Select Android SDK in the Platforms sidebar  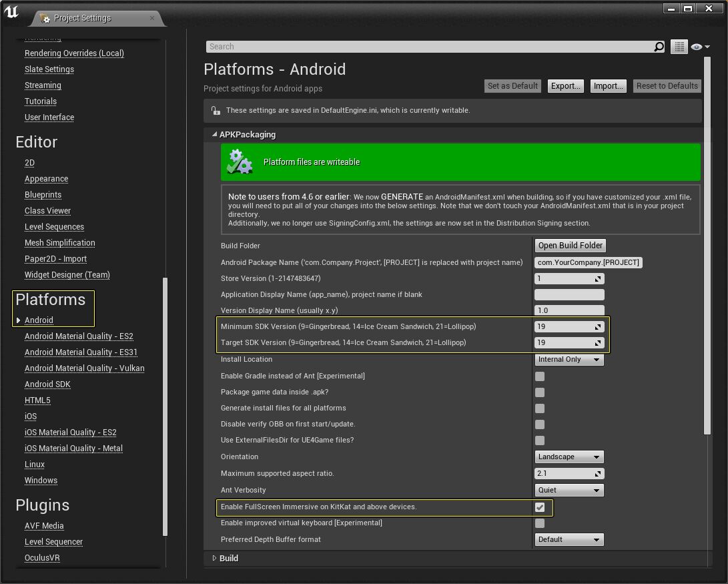click(x=47, y=384)
